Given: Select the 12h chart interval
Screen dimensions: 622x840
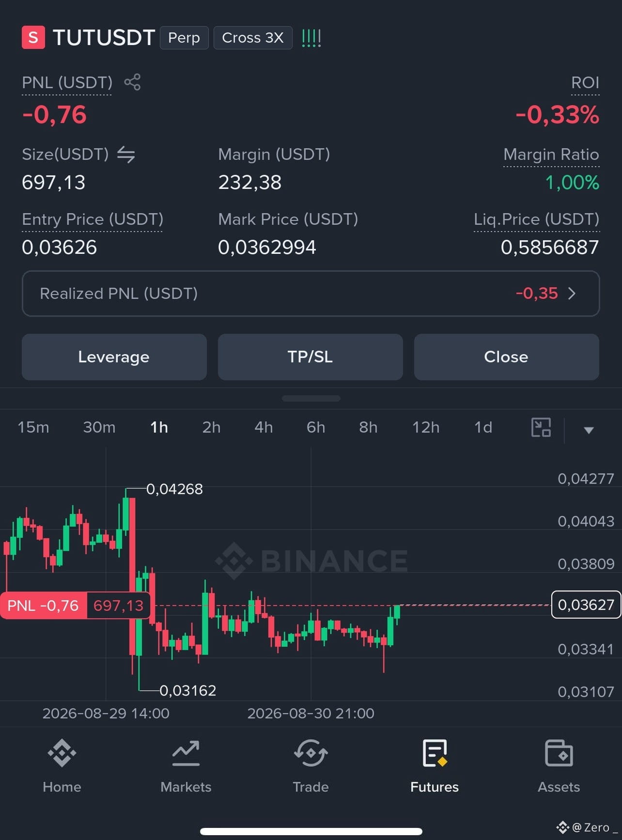Looking at the screenshot, I should pyautogui.click(x=426, y=427).
